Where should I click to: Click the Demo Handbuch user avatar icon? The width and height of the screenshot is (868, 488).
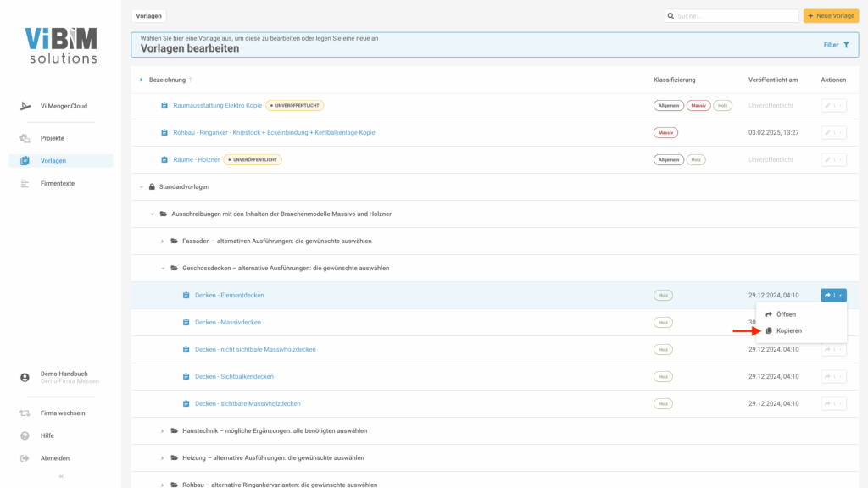(x=25, y=377)
